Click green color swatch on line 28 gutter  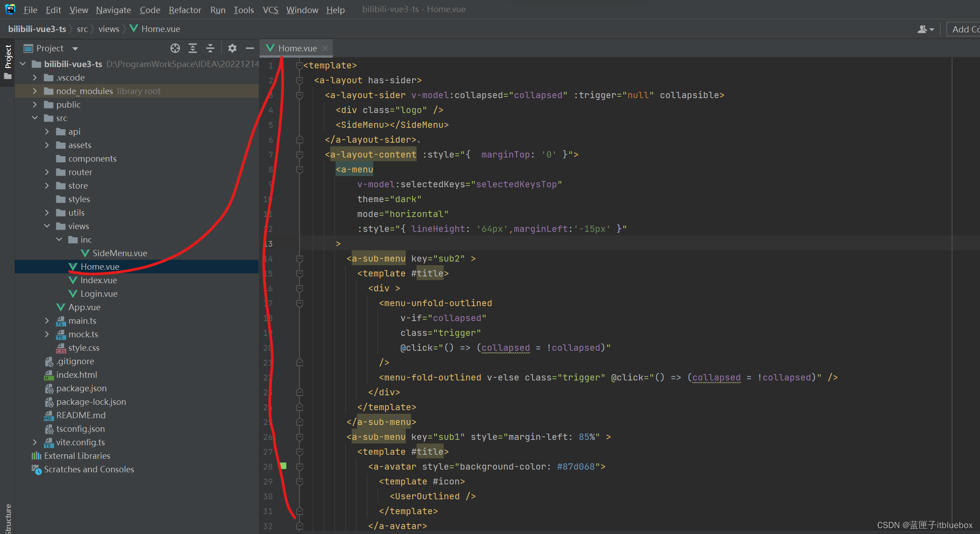pos(283,466)
